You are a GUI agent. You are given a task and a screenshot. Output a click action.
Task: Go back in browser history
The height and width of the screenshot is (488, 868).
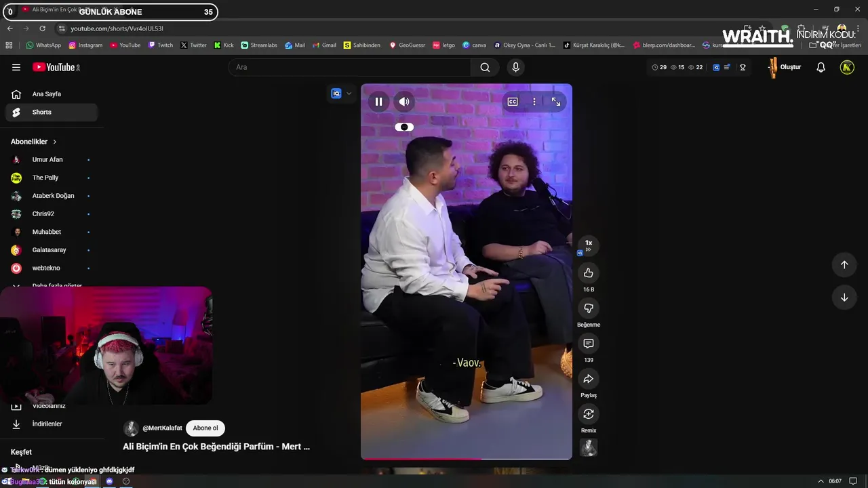(9, 28)
